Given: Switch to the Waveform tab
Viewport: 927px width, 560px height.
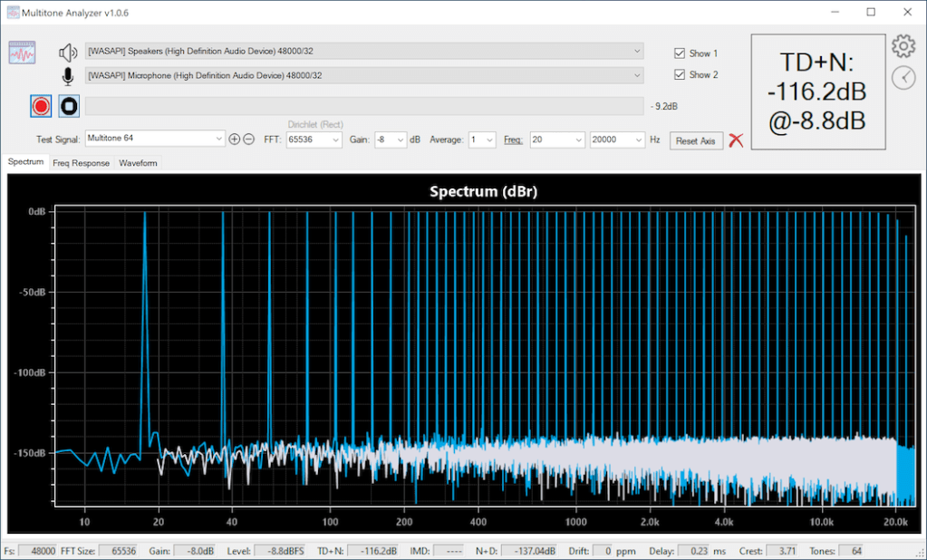Looking at the screenshot, I should pos(138,163).
